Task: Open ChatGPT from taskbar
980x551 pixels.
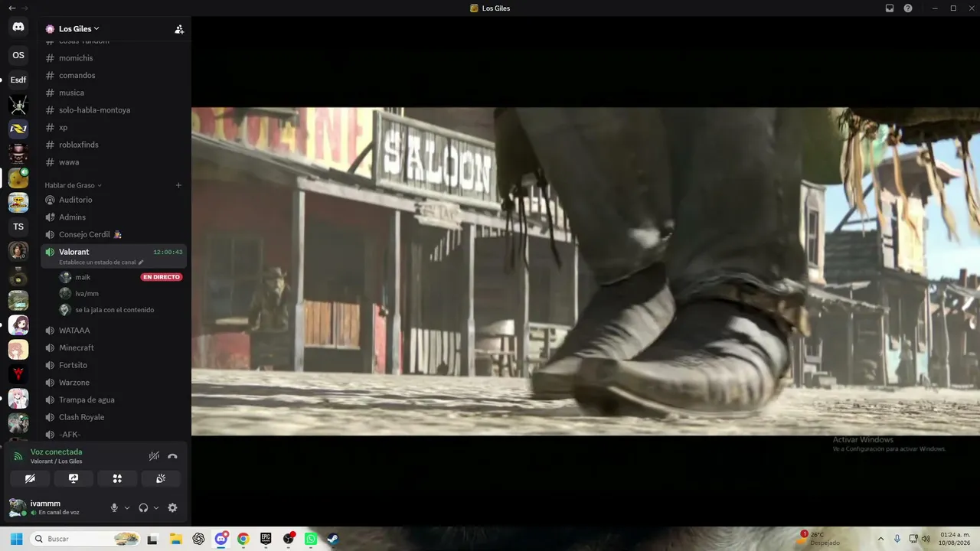Action: click(x=198, y=539)
